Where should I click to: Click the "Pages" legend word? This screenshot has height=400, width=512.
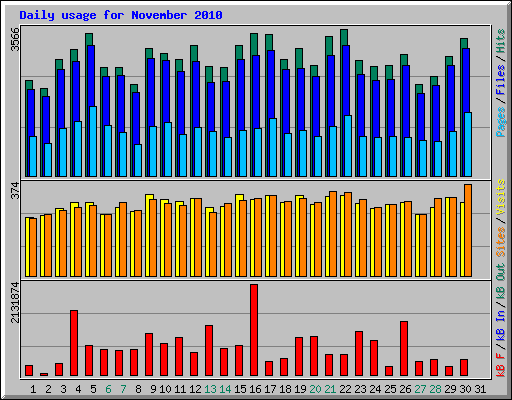pyautogui.click(x=501, y=121)
